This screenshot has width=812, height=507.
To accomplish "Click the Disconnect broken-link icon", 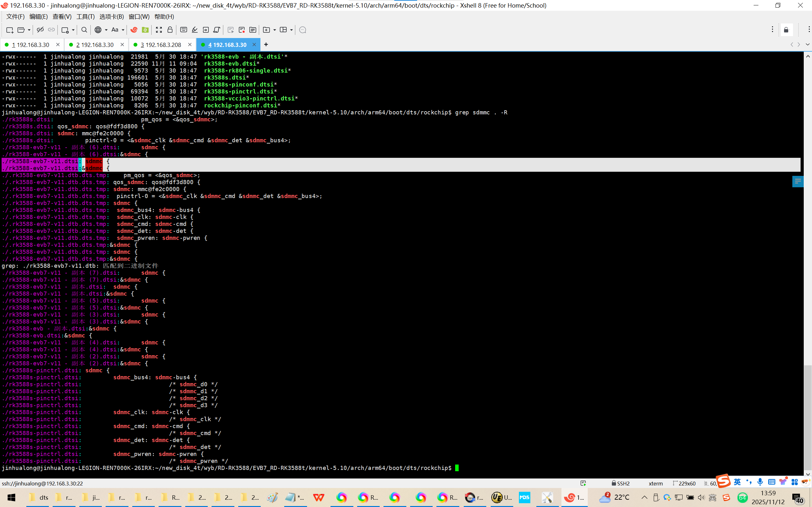I will coord(40,30).
